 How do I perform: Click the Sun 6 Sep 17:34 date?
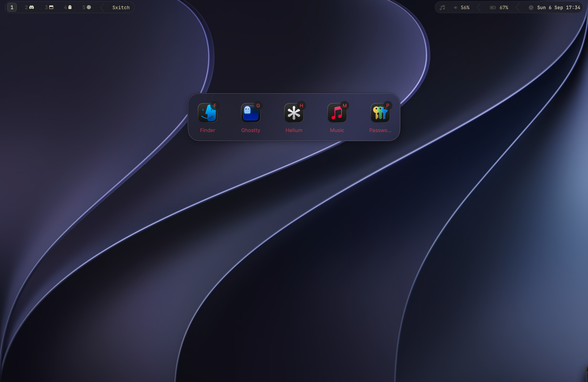559,8
